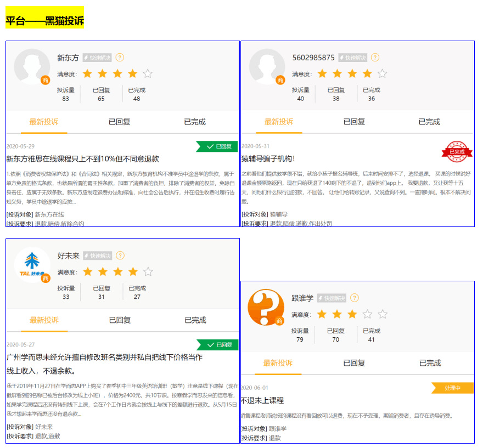Click 好未来 complaint count 33
Image resolution: width=483 pixels, height=448 pixels.
tap(66, 297)
